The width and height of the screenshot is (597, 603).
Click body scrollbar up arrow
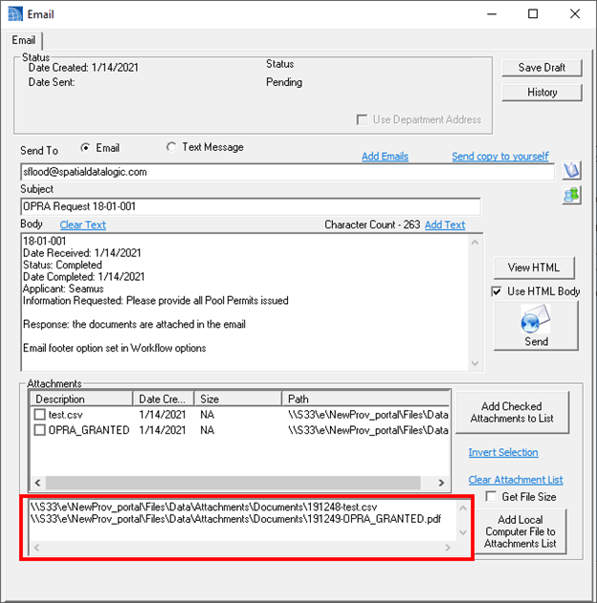475,242
